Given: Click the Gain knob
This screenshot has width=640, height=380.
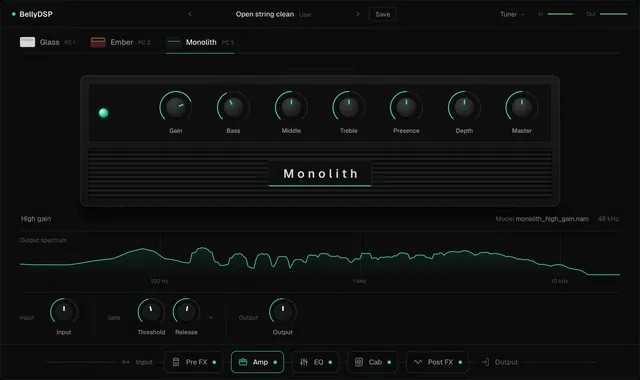Looking at the screenshot, I should tap(176, 107).
